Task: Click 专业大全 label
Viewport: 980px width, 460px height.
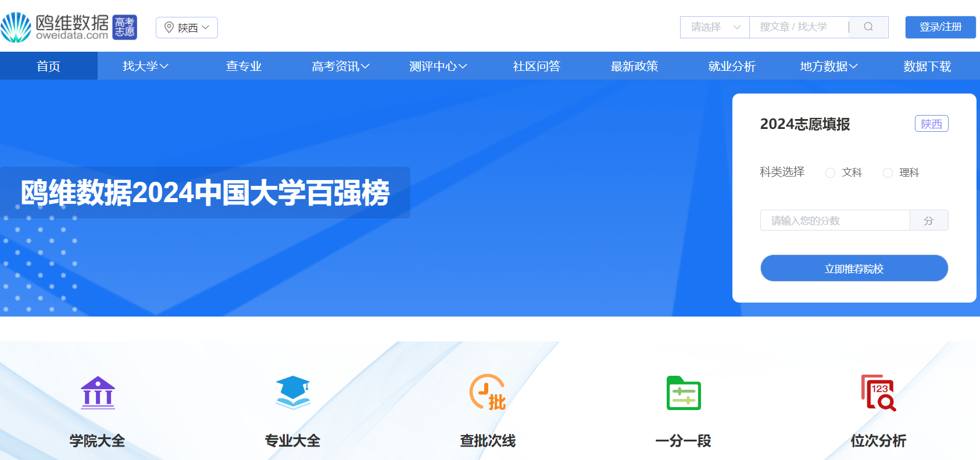Action: (x=293, y=441)
